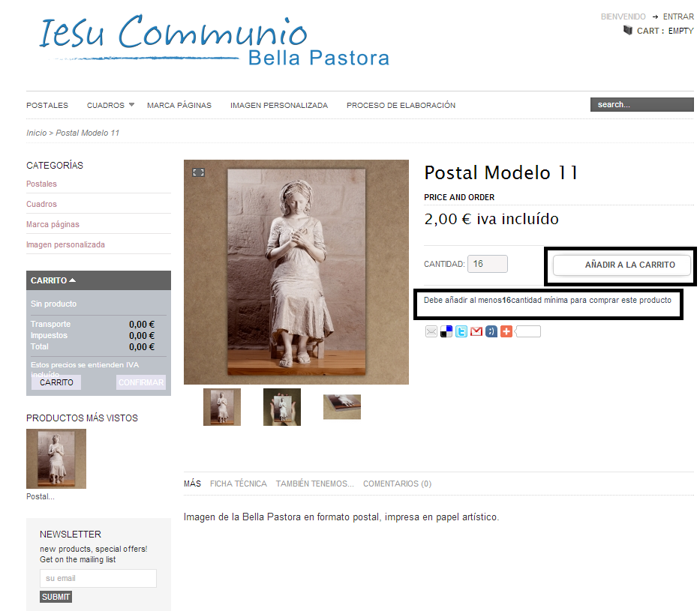Click the email share icon
The height and width of the screenshot is (611, 700).
point(431,331)
